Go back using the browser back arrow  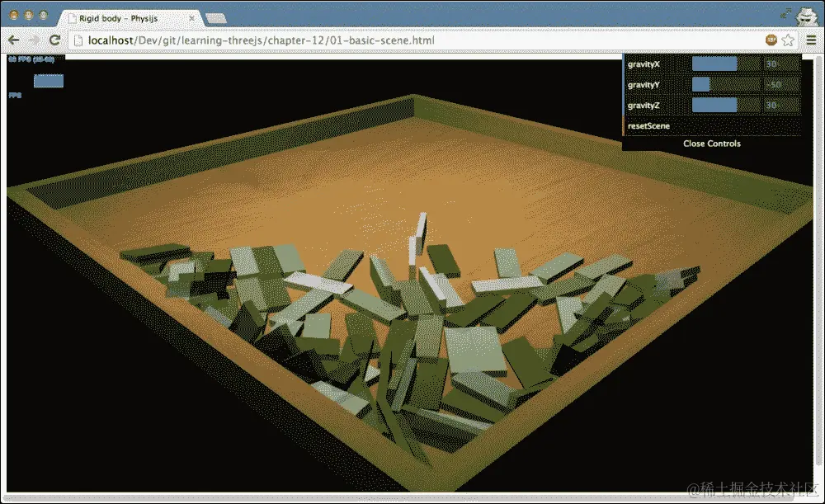(14, 40)
